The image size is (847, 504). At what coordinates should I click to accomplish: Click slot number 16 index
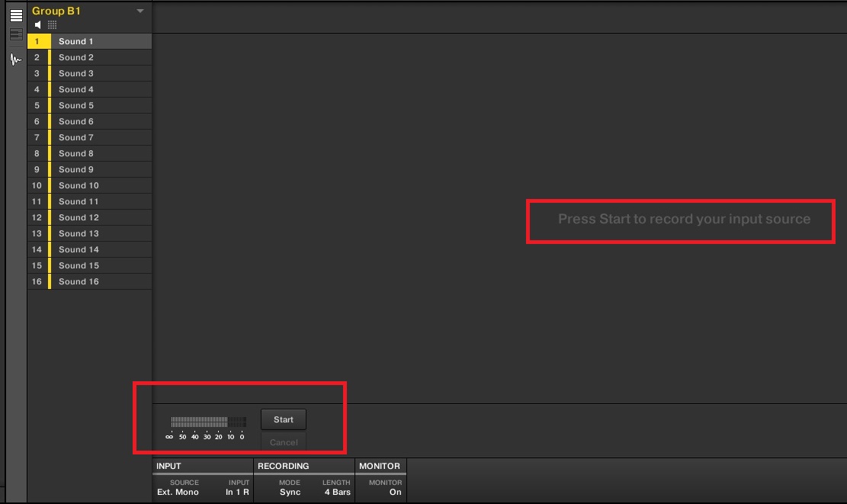37,281
